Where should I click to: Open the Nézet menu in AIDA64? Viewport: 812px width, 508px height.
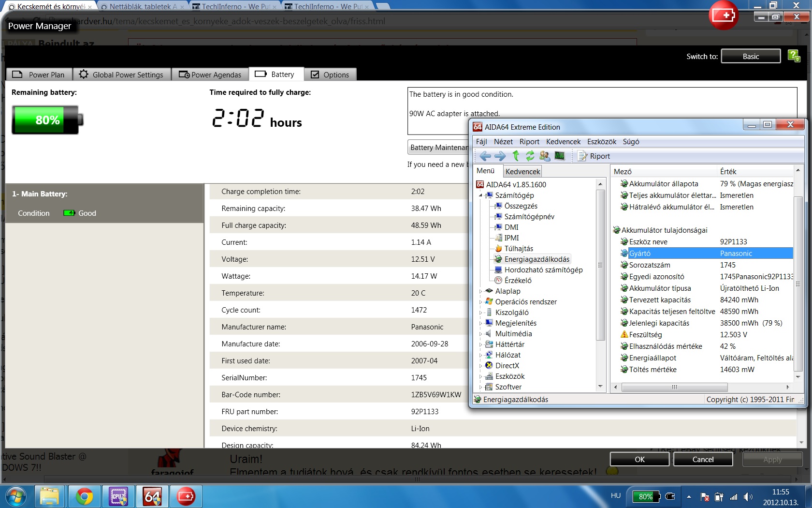click(x=503, y=141)
